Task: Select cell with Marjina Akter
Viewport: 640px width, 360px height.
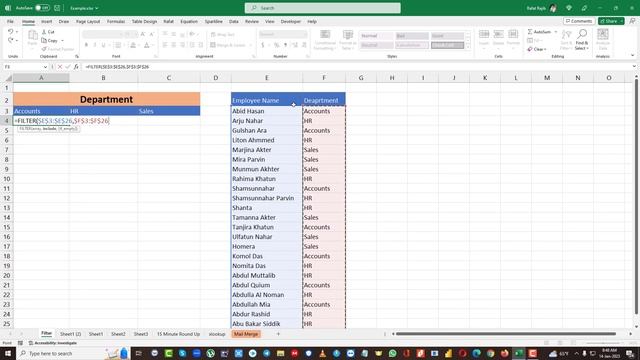Action: (x=267, y=150)
